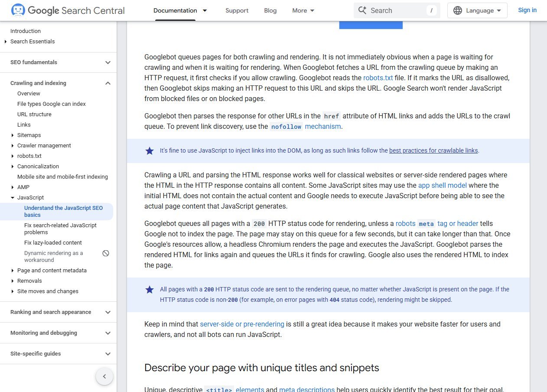
Task: Collapse the side navigation panel button
Action: pos(104,376)
